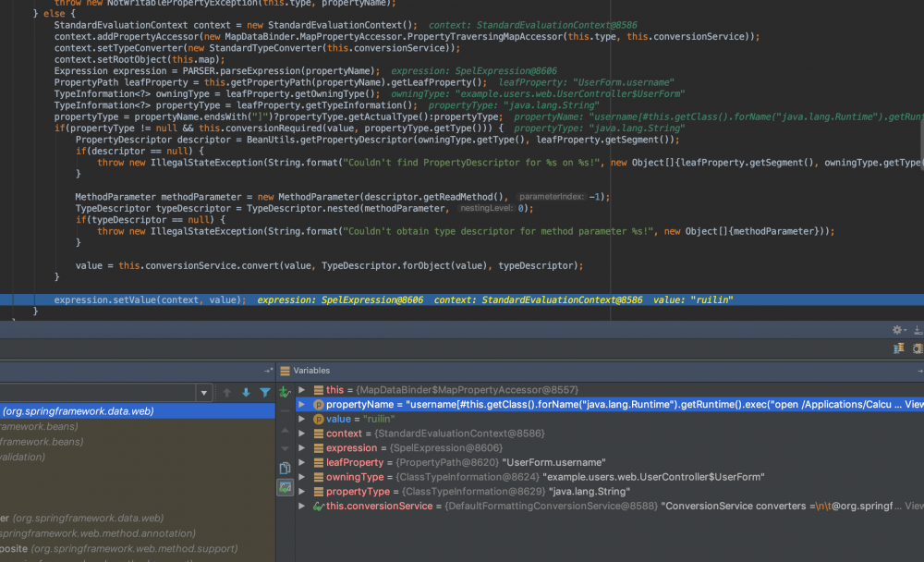This screenshot has width=924, height=562.
Task: Expand the owningType variable node
Action: (x=301, y=477)
